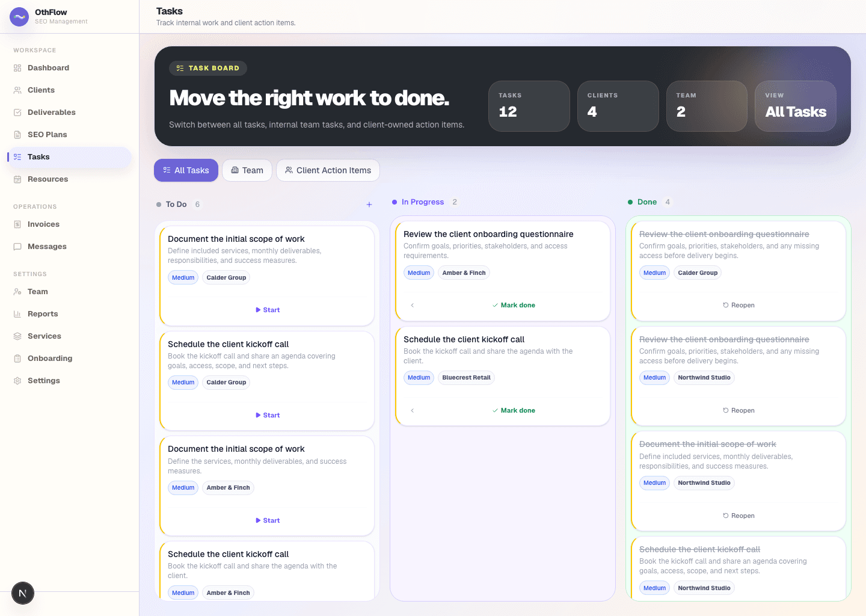Image resolution: width=866 pixels, height=616 pixels.
Task: Open the last To Do card Schedule the client kickoff call
Action: coord(267,571)
